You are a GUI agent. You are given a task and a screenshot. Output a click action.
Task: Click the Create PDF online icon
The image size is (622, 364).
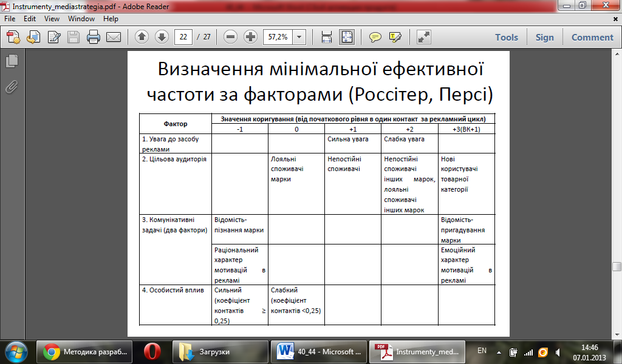13,37
